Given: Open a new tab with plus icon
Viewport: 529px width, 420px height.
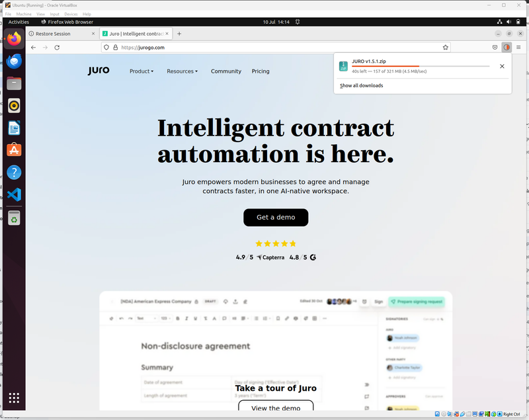Looking at the screenshot, I should 179,34.
